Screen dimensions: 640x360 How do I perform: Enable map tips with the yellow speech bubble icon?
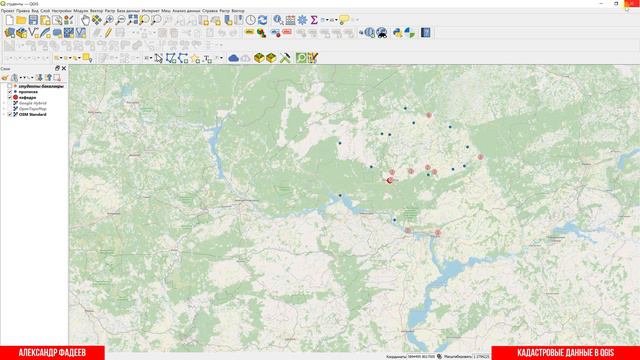344,20
